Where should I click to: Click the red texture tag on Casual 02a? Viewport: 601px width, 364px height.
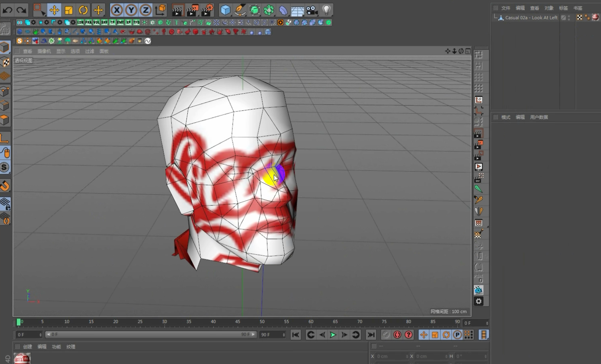click(595, 18)
